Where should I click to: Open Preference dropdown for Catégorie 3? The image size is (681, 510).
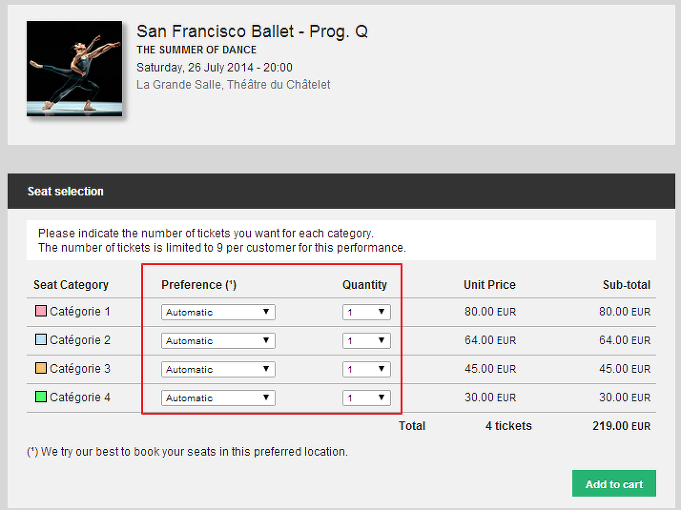point(218,369)
